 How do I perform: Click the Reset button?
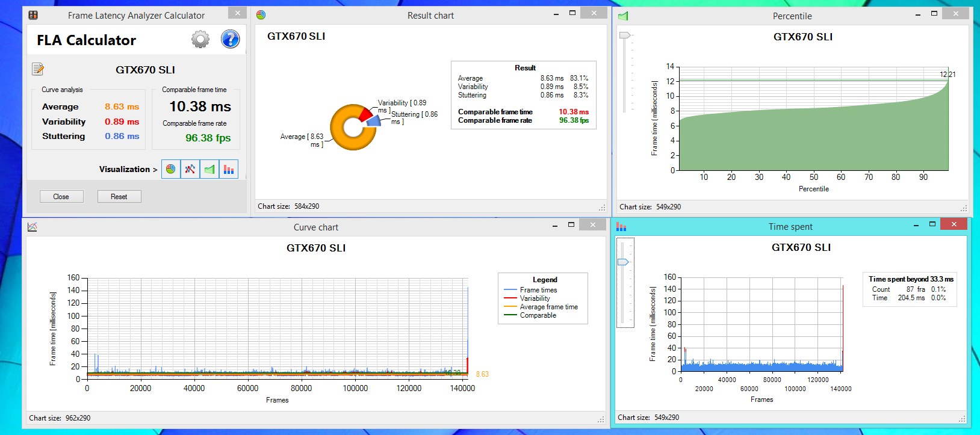(119, 197)
